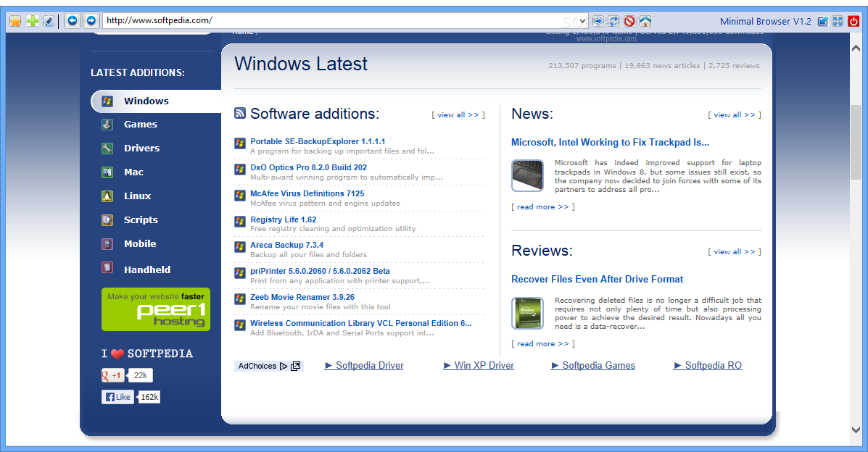Select the Games label in sidebar
Image resolution: width=868 pixels, height=452 pixels.
tap(141, 125)
